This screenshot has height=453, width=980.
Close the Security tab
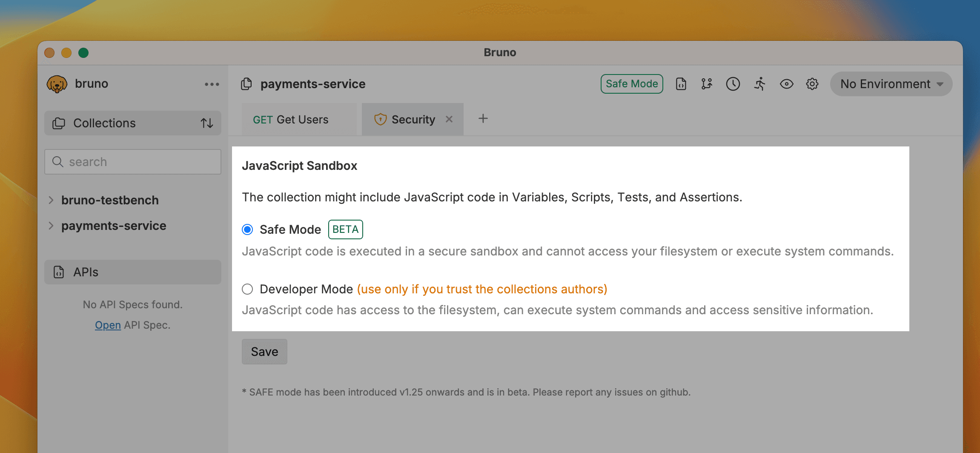[x=449, y=119]
